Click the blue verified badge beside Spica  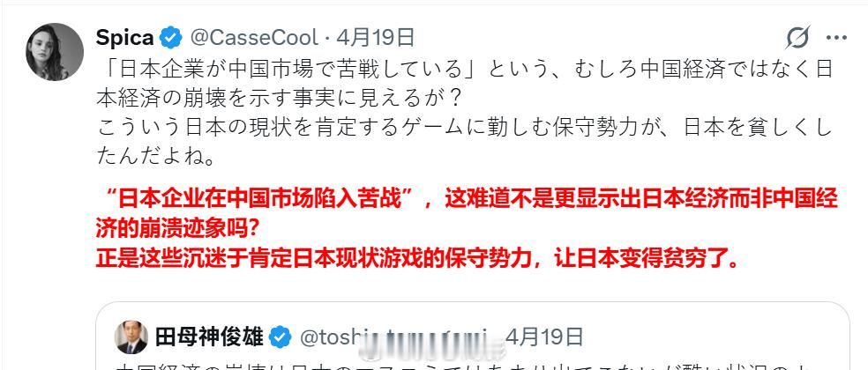[171, 38]
